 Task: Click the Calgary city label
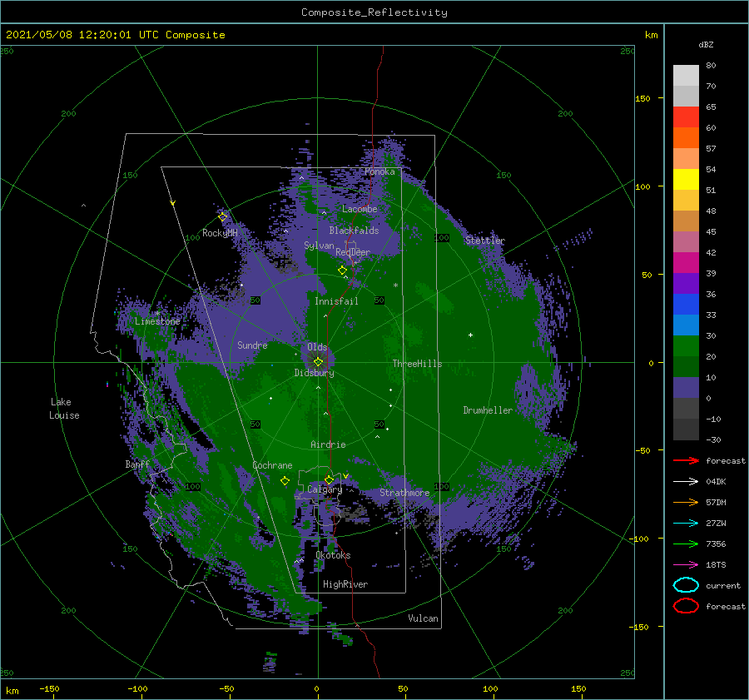(x=325, y=489)
